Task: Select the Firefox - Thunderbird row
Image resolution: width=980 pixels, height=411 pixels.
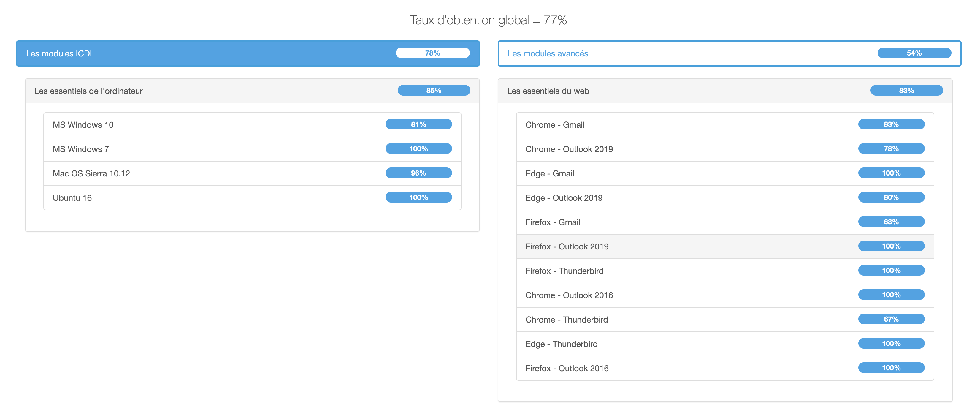Action: (564, 271)
